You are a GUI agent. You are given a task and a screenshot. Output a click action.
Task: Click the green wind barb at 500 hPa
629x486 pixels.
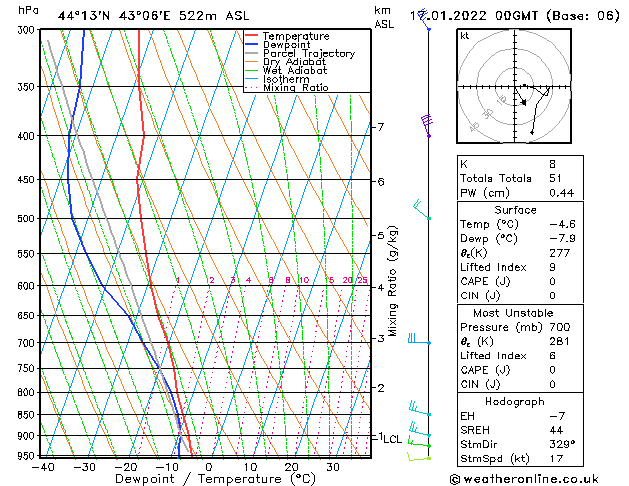click(422, 209)
